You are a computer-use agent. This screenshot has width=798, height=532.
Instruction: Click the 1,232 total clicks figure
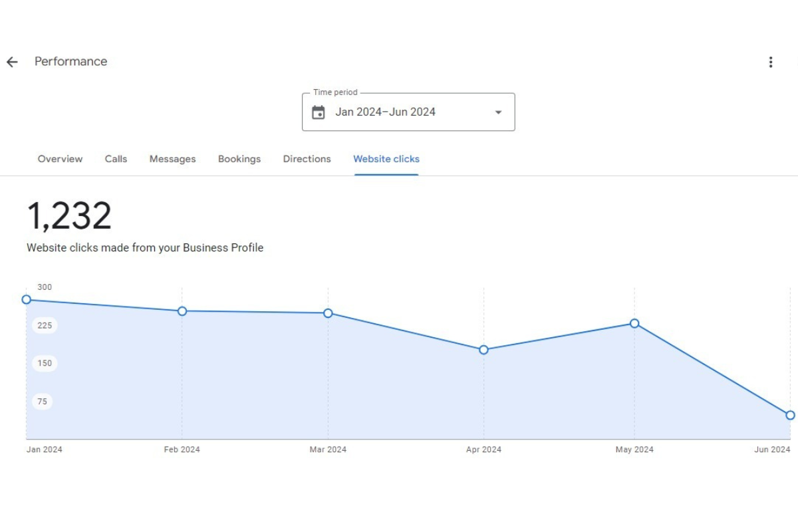click(x=69, y=216)
